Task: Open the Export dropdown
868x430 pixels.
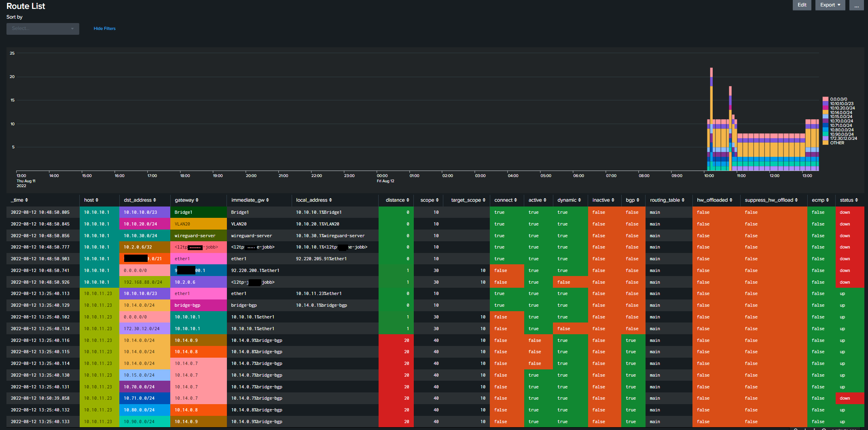Action: click(830, 5)
